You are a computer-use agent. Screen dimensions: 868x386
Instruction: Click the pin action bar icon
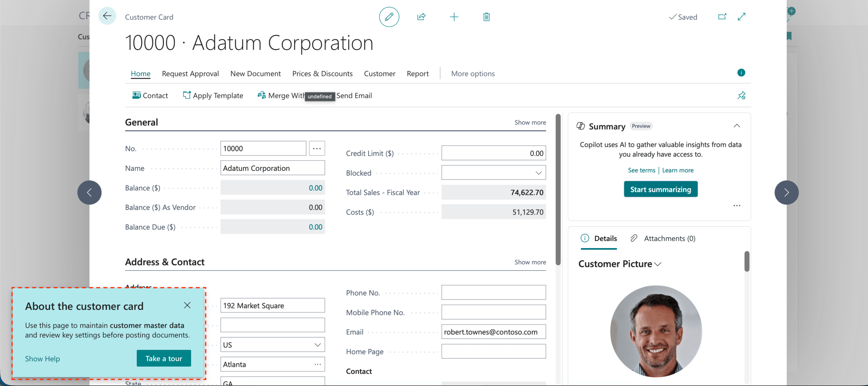[741, 95]
